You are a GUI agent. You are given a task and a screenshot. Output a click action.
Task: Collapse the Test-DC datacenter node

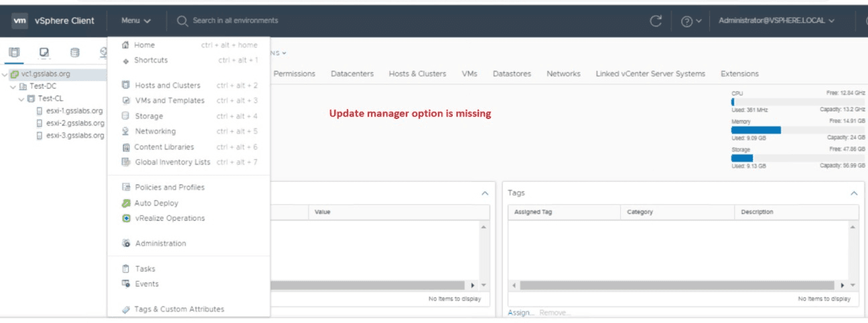[x=13, y=86]
